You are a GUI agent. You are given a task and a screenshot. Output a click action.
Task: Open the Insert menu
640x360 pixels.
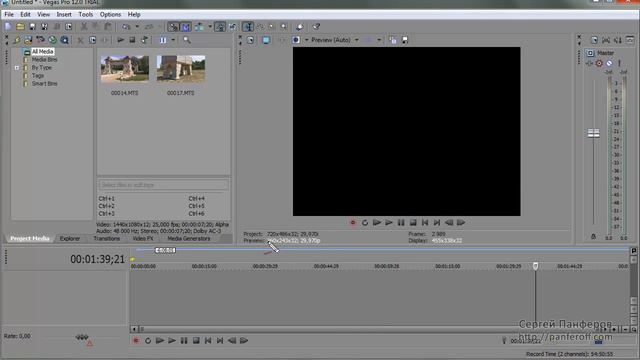click(64, 14)
